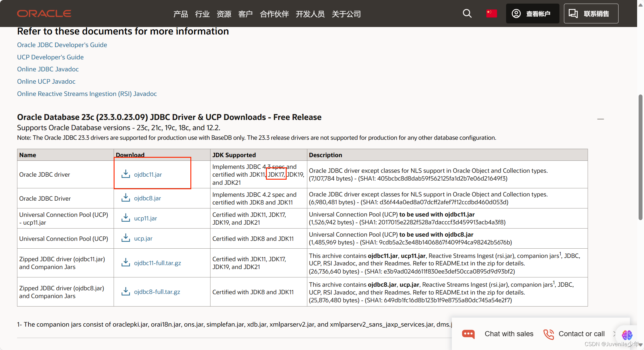Expand the chat panel arrow next to Contact or call

[614, 334]
